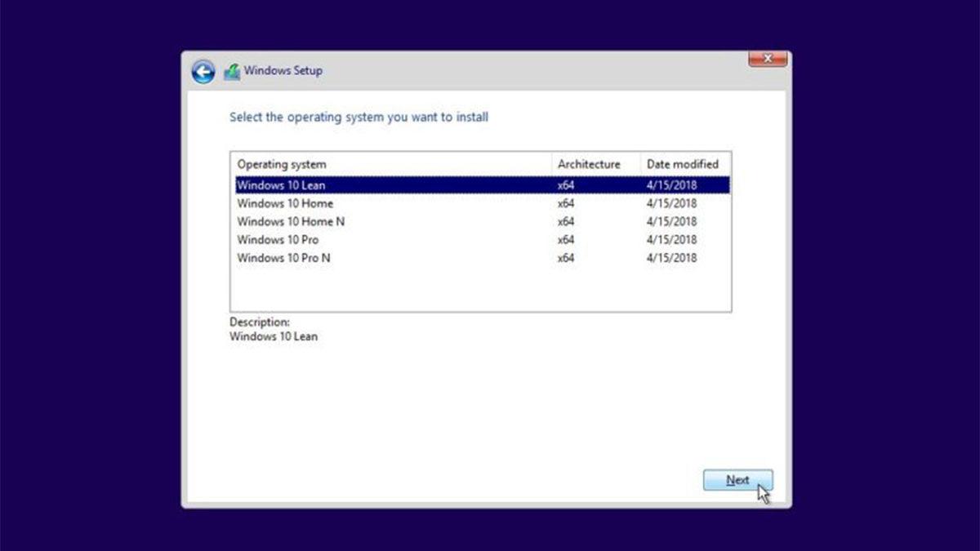Sort by the Operating system column
This screenshot has width=980, height=551.
[x=283, y=164]
